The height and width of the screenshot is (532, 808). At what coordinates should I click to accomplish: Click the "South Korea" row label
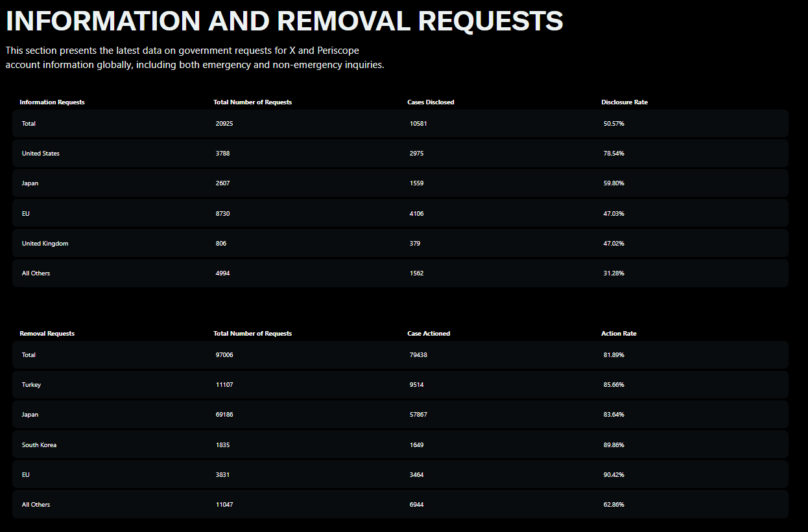point(39,445)
